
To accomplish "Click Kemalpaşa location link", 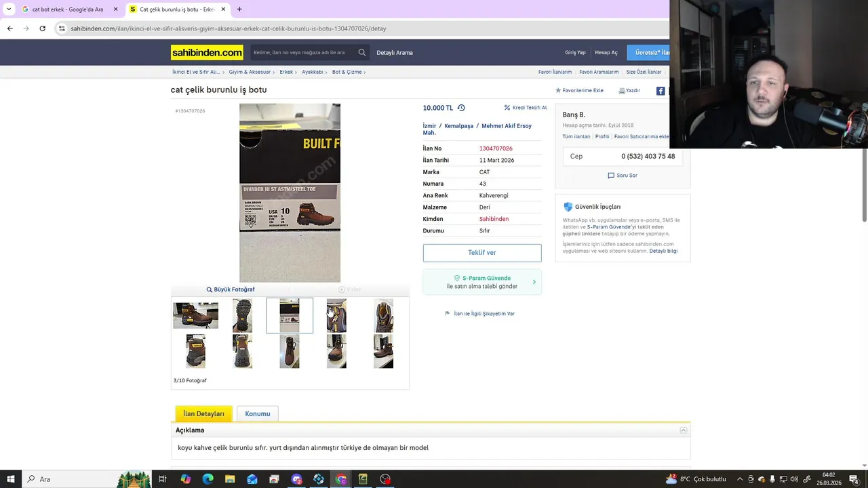I will click(x=459, y=126).
